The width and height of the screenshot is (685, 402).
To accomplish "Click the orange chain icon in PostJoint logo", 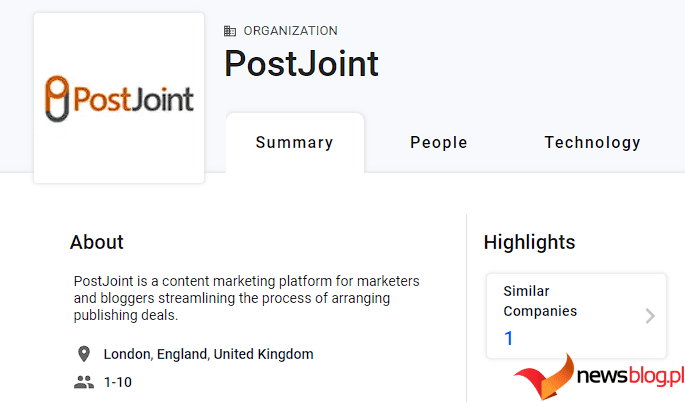I will 59,98.
